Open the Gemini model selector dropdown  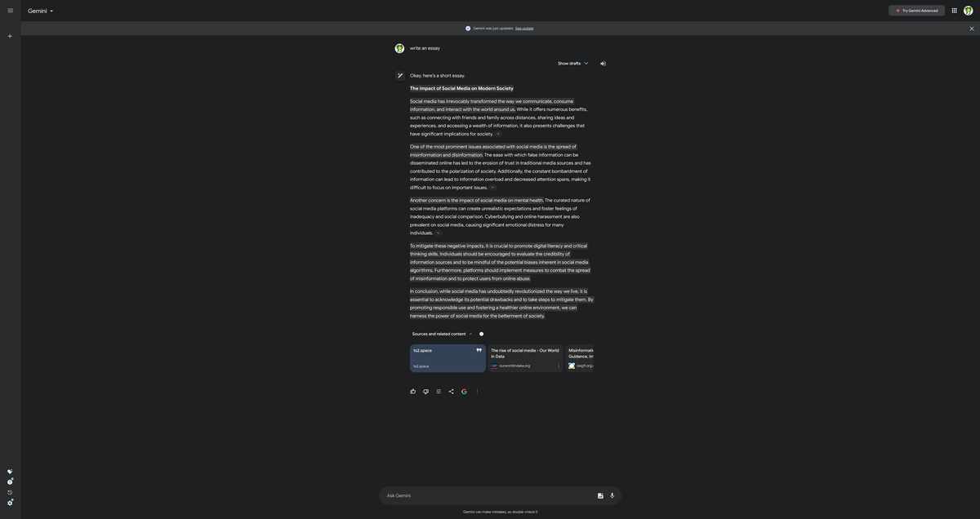tap(41, 11)
